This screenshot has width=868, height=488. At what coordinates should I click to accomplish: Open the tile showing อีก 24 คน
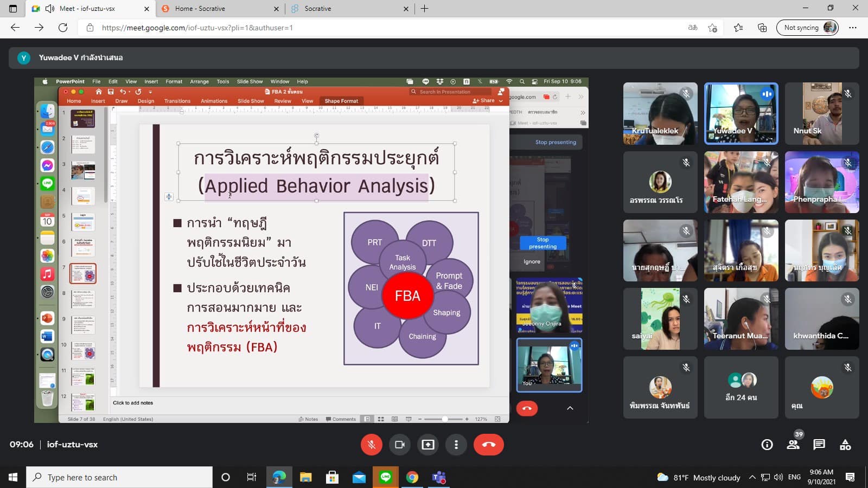[x=741, y=387]
